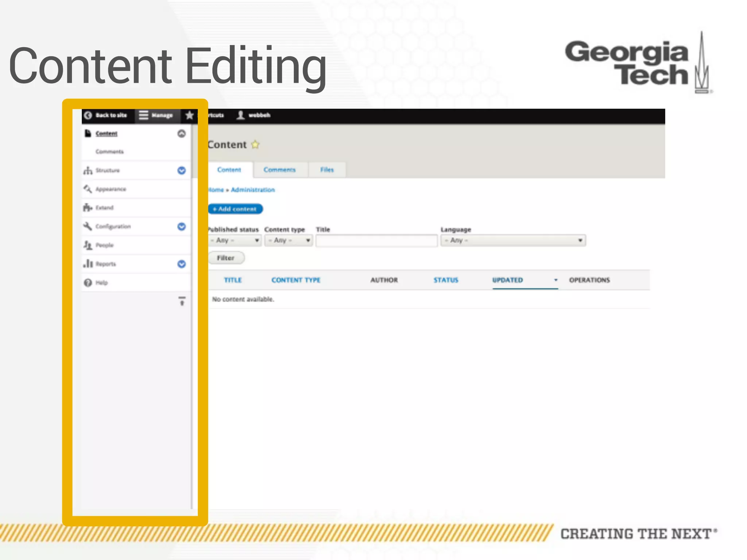Screen dimensions: 747x560
Task: Click the star next to Content heading
Action: pyautogui.click(x=255, y=145)
